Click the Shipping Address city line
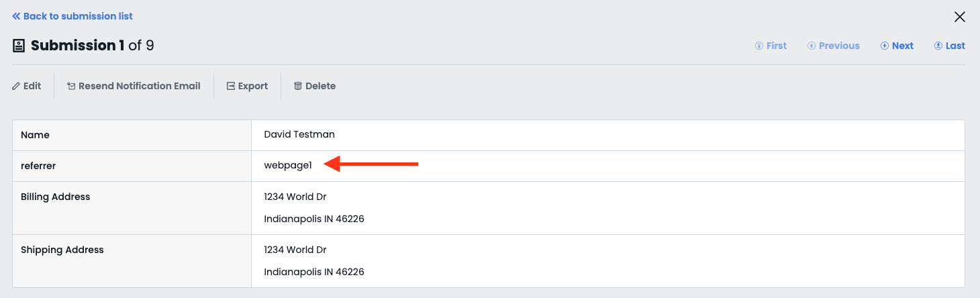Screen dimensions: 980x298 tap(314, 272)
